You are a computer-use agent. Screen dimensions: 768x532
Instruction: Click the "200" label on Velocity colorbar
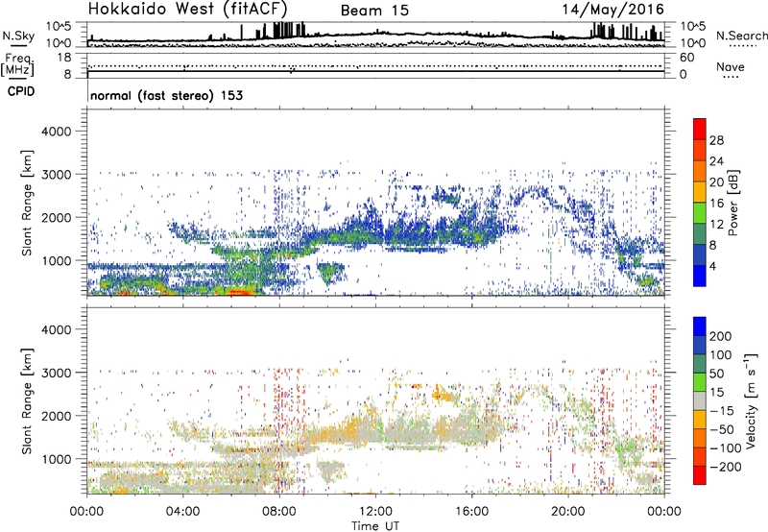point(721,336)
